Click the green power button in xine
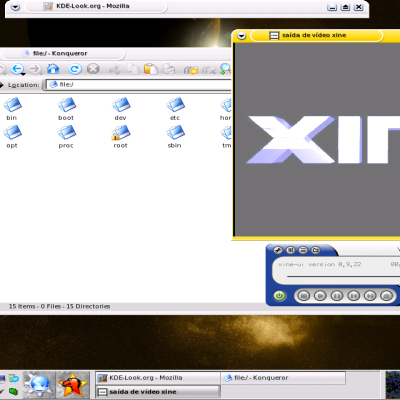The image size is (400, 400). 279,296
